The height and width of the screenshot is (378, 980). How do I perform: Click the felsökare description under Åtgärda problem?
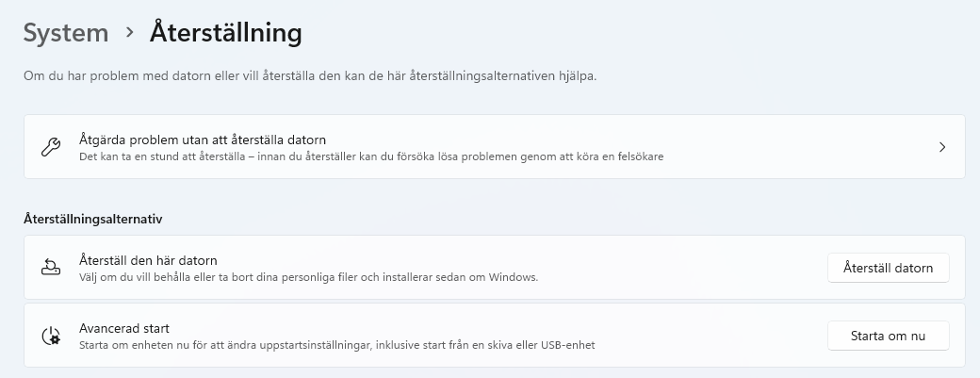pyautogui.click(x=371, y=156)
